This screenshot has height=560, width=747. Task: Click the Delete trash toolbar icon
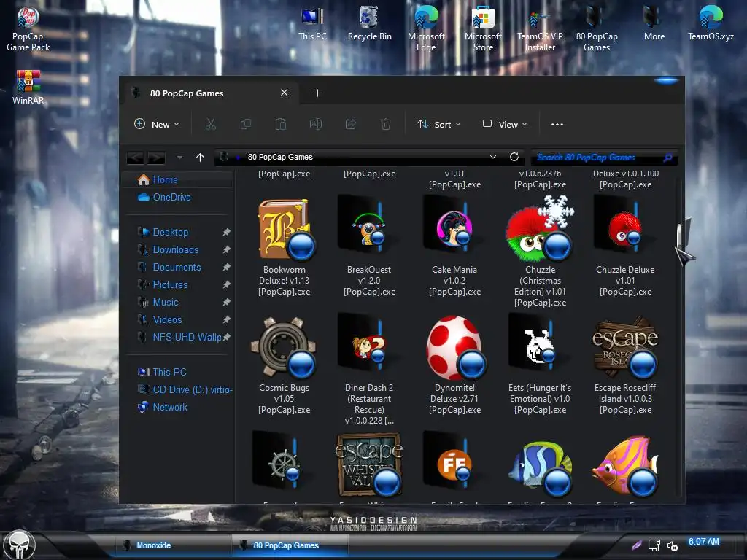pyautogui.click(x=386, y=124)
